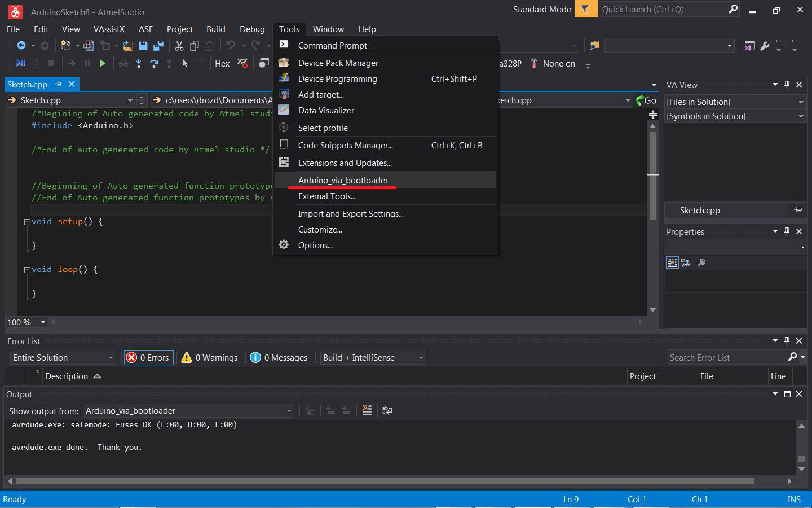The width and height of the screenshot is (812, 508).
Task: Open the VA View window options arrow
Action: 775,85
